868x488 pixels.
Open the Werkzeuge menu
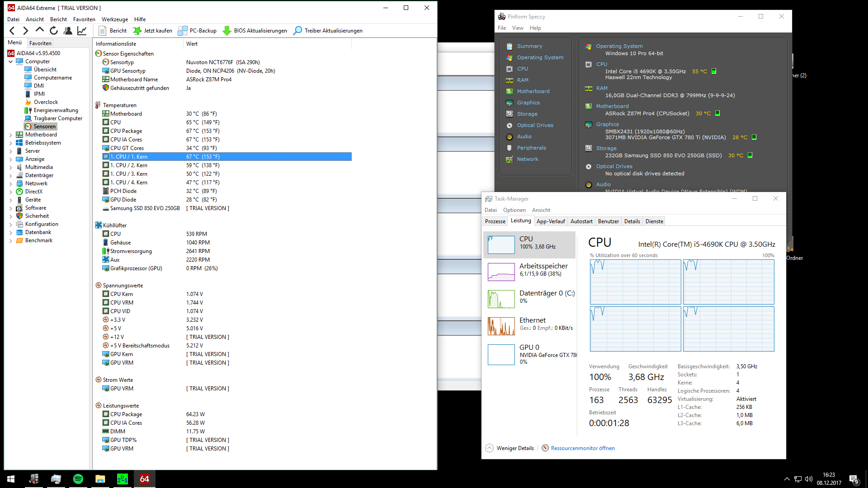pyautogui.click(x=114, y=19)
